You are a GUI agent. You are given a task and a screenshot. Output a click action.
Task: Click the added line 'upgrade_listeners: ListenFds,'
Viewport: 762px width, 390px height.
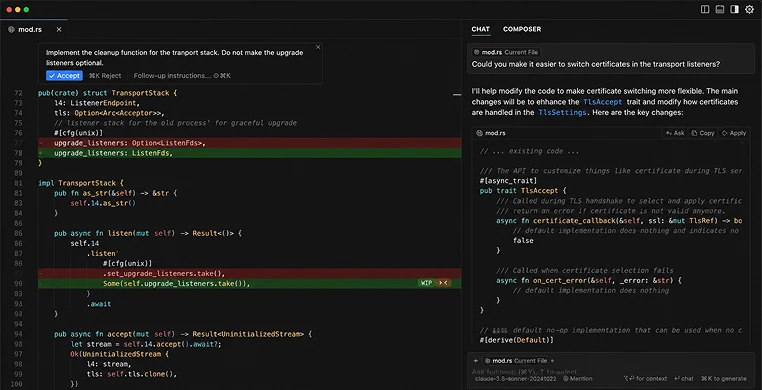250,153
